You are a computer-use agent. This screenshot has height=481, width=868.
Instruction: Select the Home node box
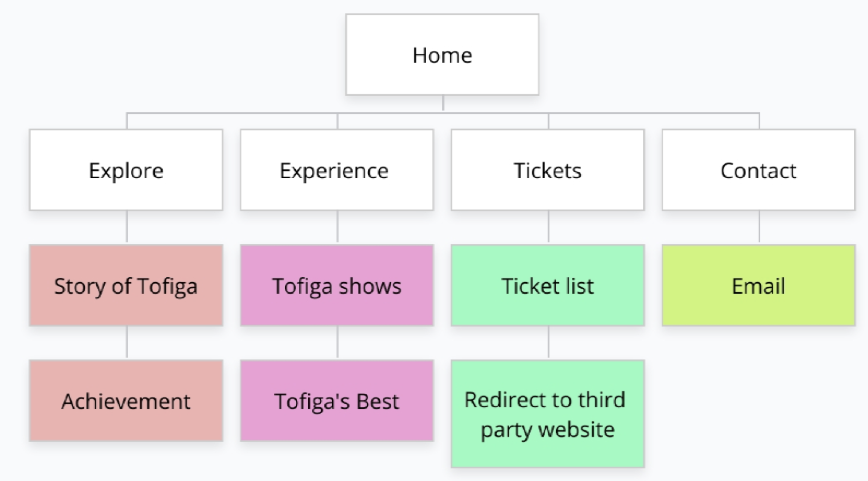[442, 55]
